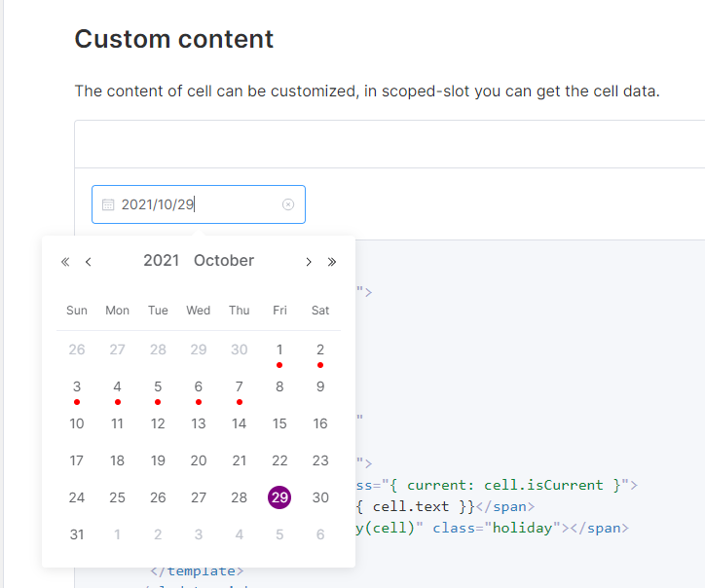Clear the date input with the clear icon

click(288, 204)
